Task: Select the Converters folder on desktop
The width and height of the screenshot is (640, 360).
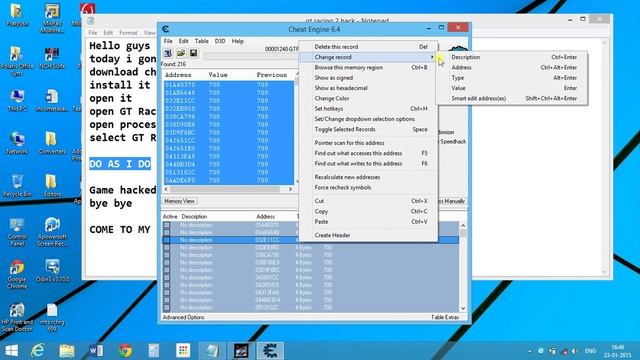Action: coord(52,143)
